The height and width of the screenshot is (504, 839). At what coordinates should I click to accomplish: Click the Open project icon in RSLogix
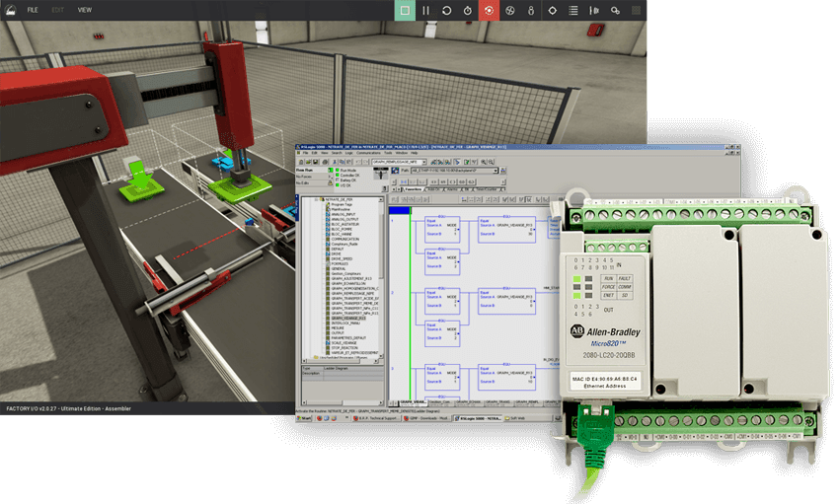[x=308, y=162]
